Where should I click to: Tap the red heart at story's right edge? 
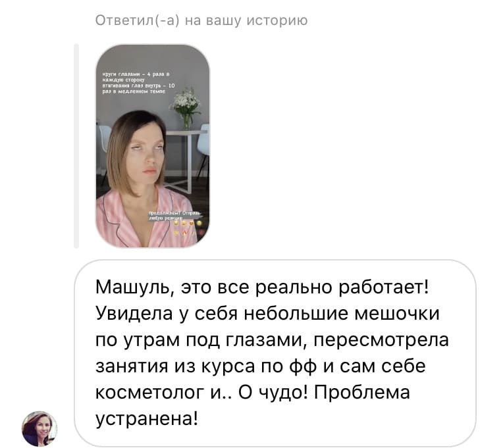pos(201,233)
